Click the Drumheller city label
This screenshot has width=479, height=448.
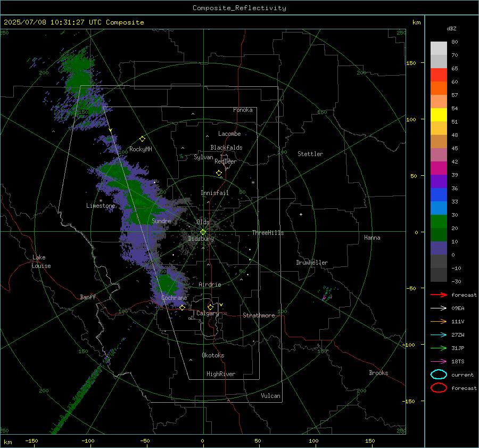(312, 263)
